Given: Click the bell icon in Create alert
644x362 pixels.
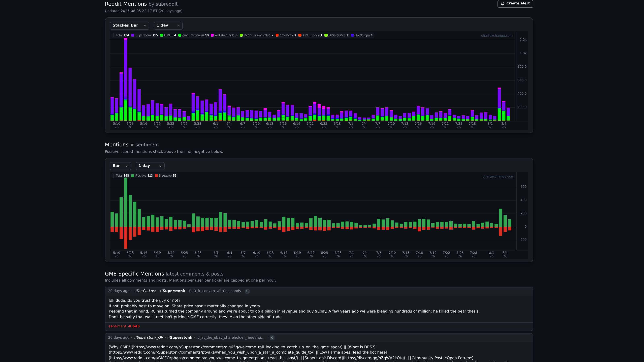Looking at the screenshot, I should pos(503,3).
